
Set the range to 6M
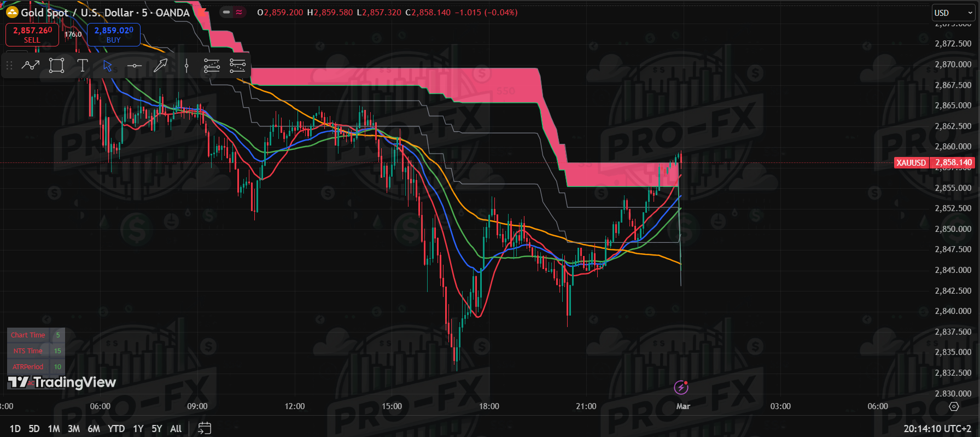94,429
